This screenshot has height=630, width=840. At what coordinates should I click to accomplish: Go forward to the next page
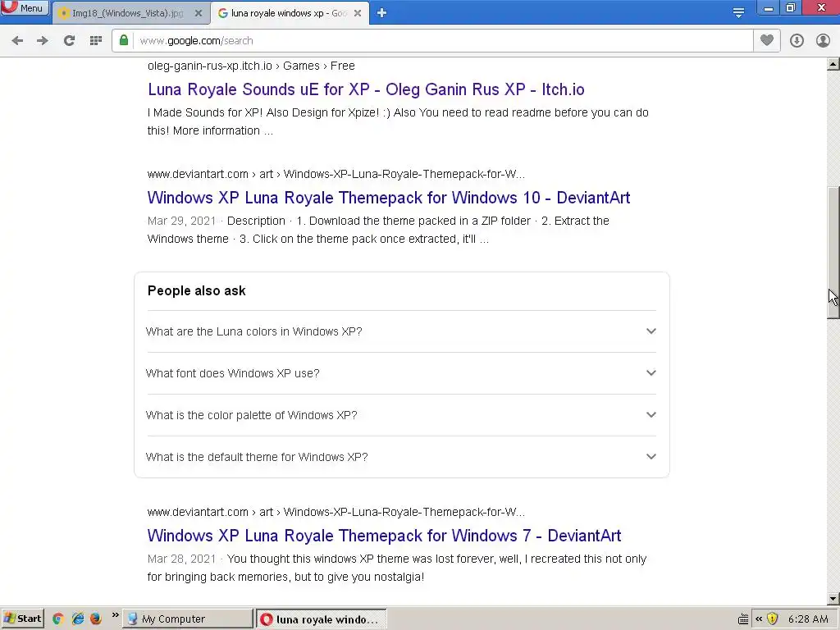click(43, 41)
